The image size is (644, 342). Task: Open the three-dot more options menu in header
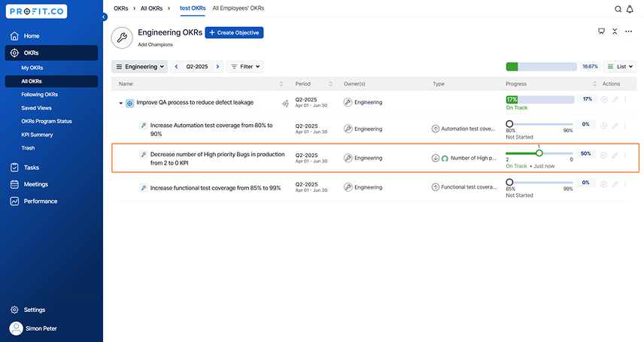(x=628, y=32)
